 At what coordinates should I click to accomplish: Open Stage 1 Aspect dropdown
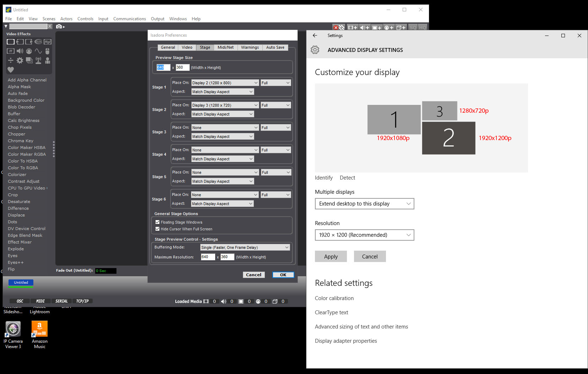tap(223, 92)
